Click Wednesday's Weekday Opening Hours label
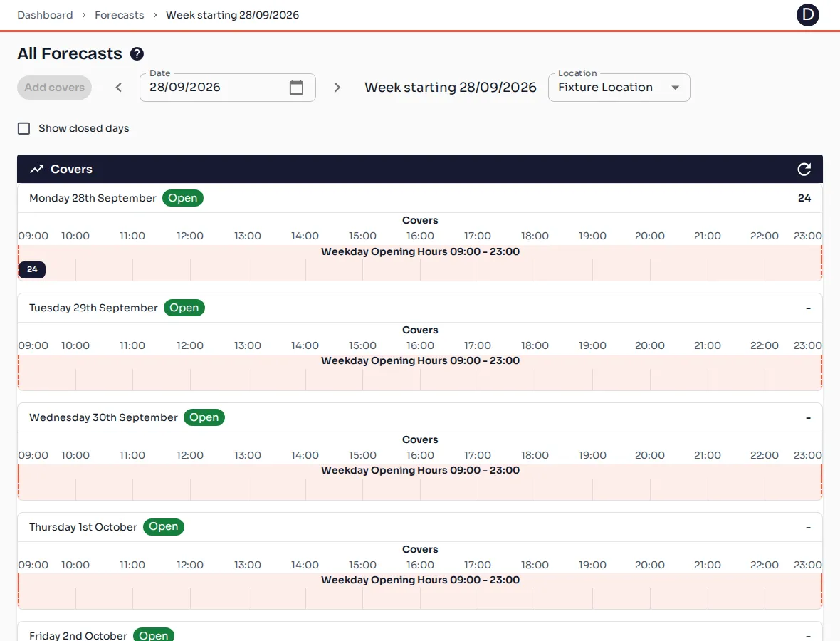The height and width of the screenshot is (641, 840). tap(421, 470)
